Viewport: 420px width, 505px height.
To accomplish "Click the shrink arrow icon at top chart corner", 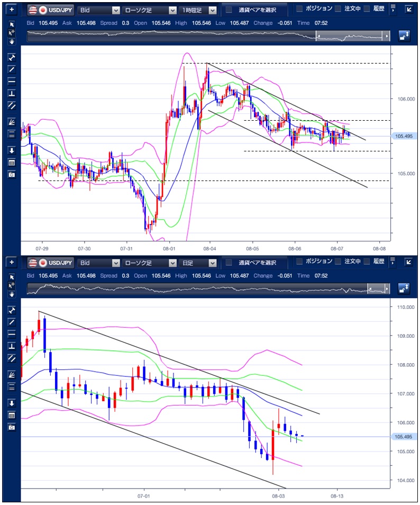I will [x=409, y=9].
